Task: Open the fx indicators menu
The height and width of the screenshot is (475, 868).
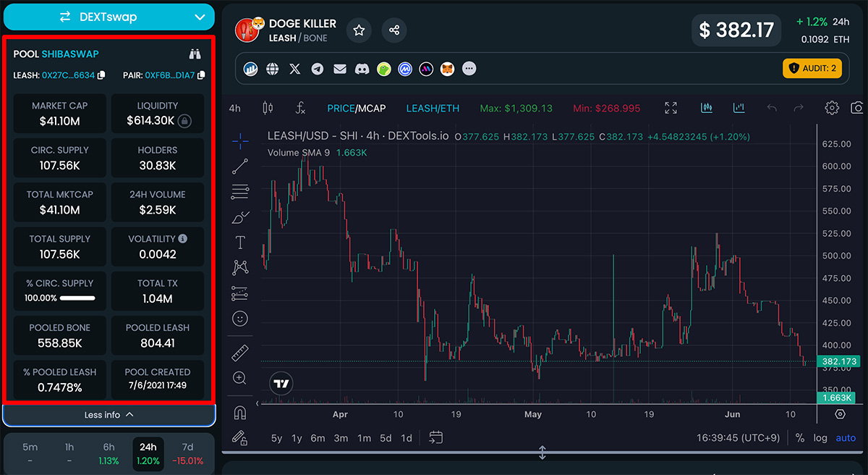Action: [301, 109]
